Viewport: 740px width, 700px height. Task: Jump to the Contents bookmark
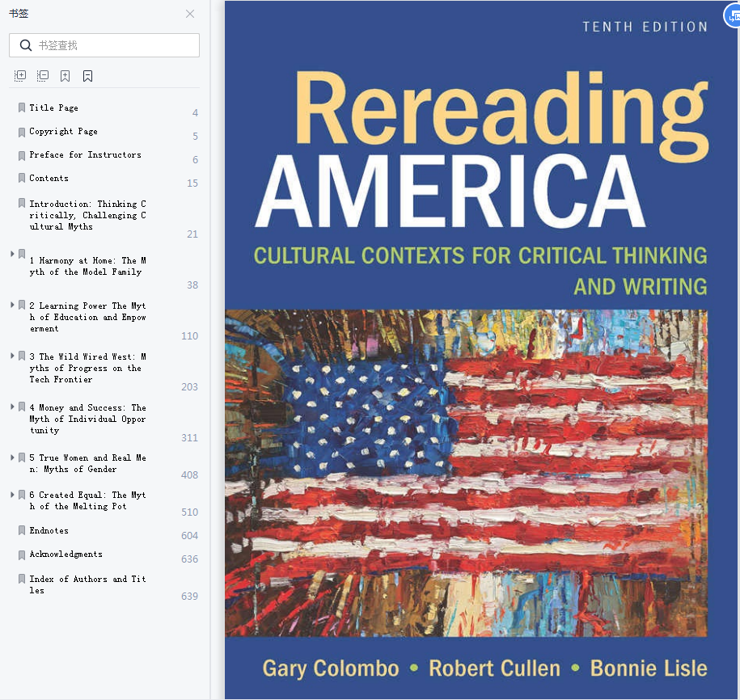click(x=49, y=179)
